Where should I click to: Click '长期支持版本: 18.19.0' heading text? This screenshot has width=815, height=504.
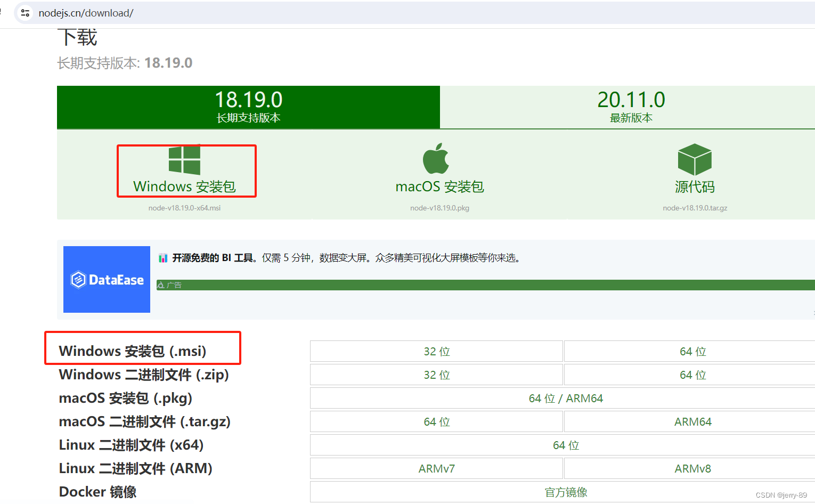[125, 63]
